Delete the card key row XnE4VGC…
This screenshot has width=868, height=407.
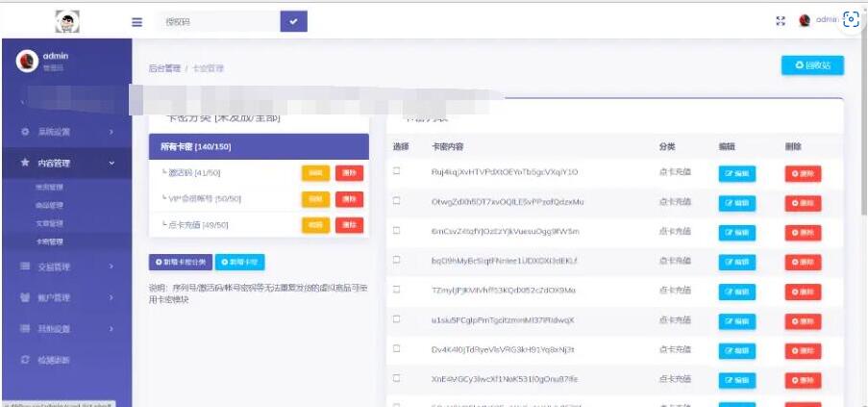tap(803, 380)
